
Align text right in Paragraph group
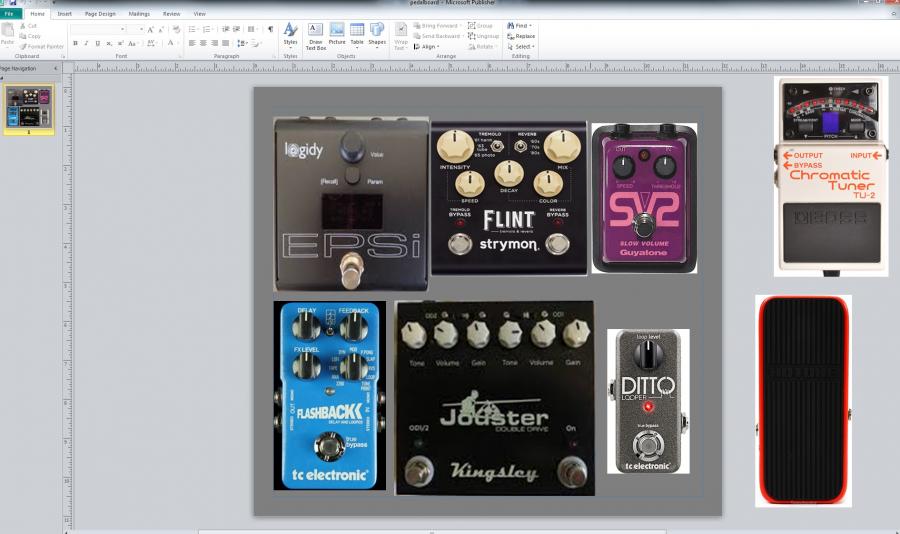pyautogui.click(x=214, y=44)
